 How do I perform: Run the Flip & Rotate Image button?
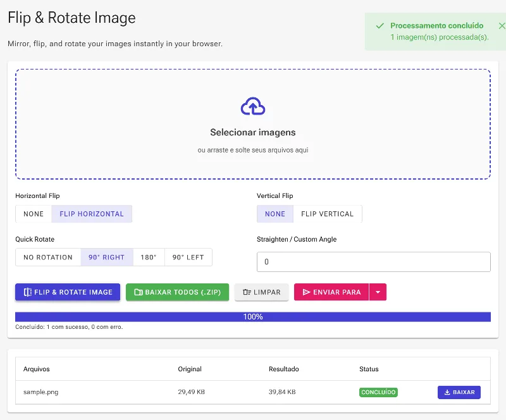click(68, 292)
